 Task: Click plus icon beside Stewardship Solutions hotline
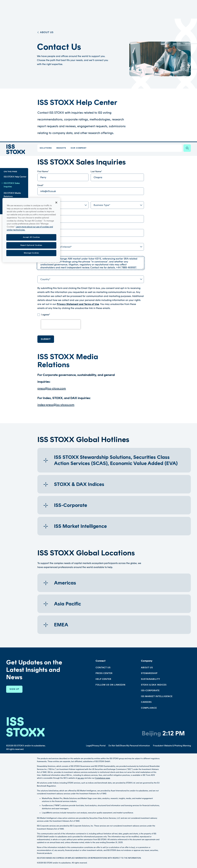pos(46,460)
